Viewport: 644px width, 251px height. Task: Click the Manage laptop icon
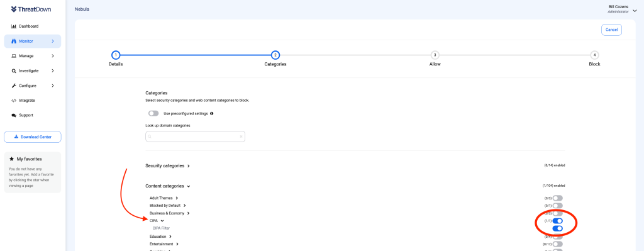click(14, 56)
